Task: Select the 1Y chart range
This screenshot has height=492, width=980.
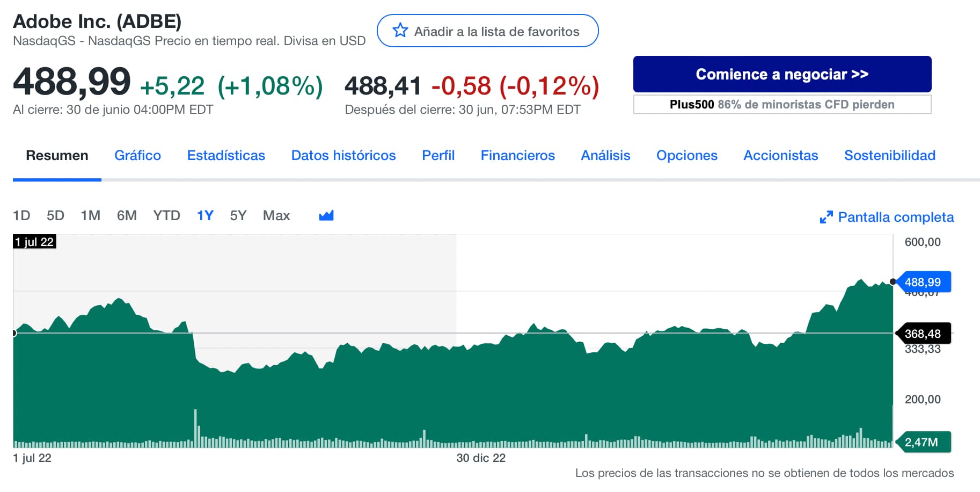Action: (205, 215)
